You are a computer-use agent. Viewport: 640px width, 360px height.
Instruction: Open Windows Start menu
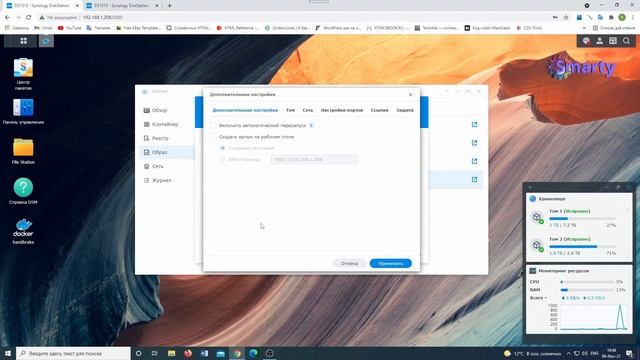(8, 353)
